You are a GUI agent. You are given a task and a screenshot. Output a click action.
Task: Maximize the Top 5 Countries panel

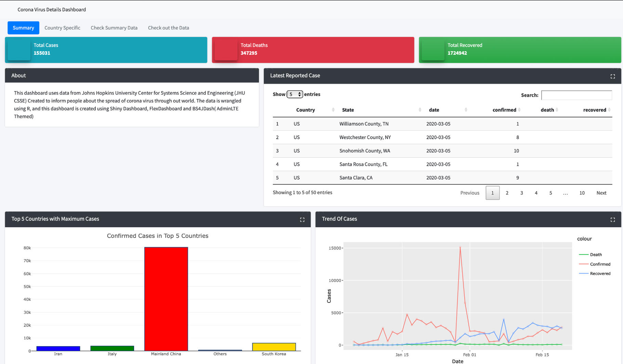(x=302, y=219)
